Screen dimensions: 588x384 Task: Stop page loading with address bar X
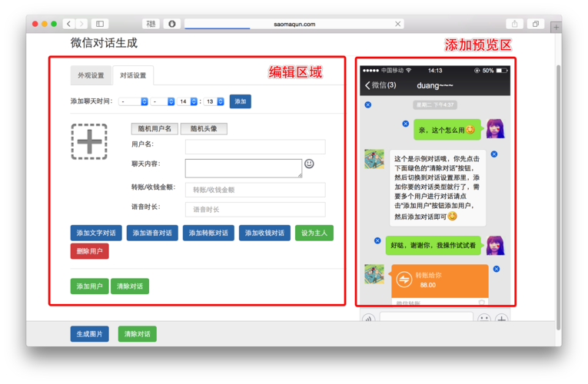(397, 24)
